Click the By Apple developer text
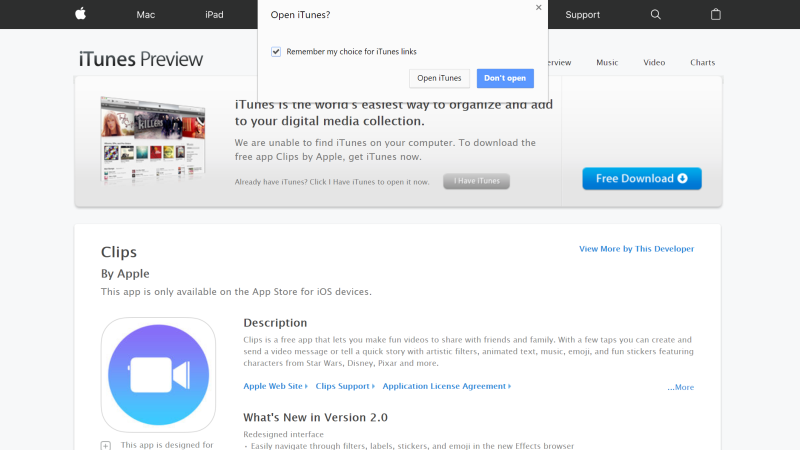Image resolution: width=800 pixels, height=450 pixels. [x=125, y=273]
